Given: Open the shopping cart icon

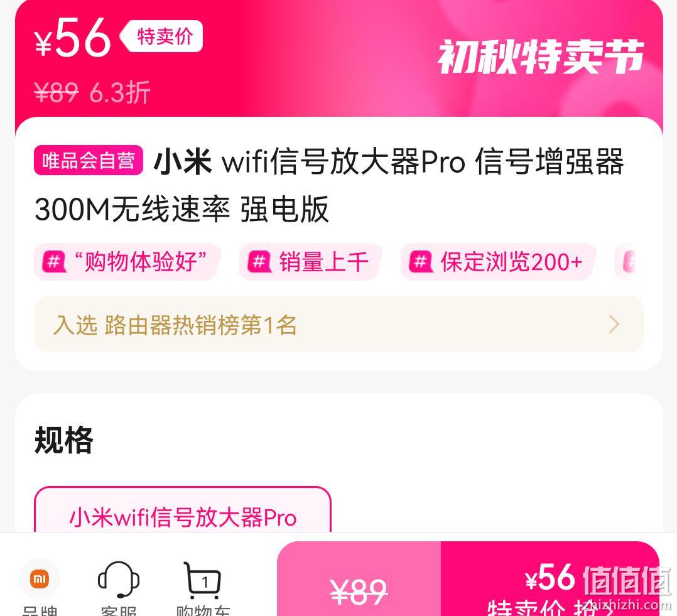Looking at the screenshot, I should [x=203, y=581].
